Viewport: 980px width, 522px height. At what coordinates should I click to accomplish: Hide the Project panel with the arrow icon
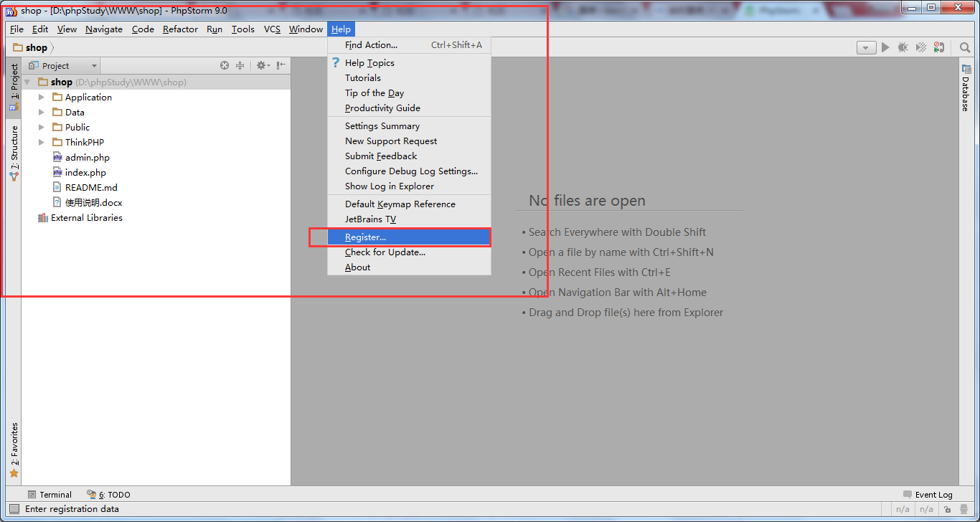click(281, 65)
